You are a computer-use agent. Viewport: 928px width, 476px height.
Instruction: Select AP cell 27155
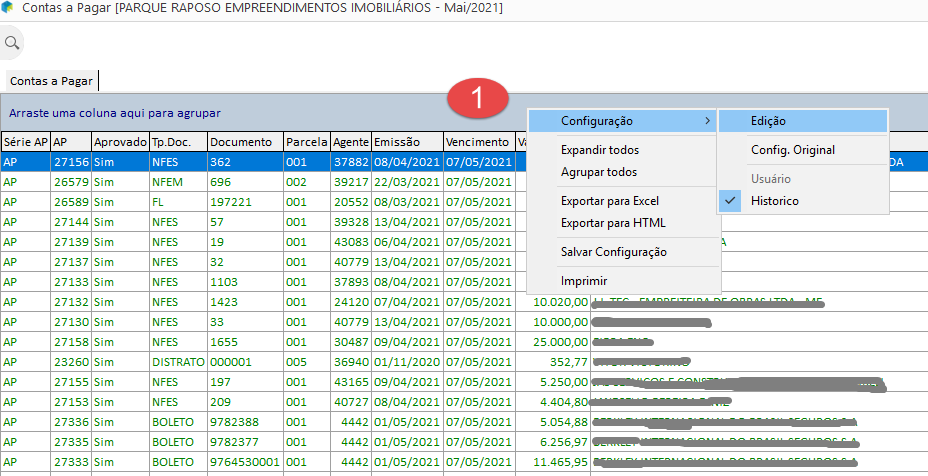tap(71, 382)
